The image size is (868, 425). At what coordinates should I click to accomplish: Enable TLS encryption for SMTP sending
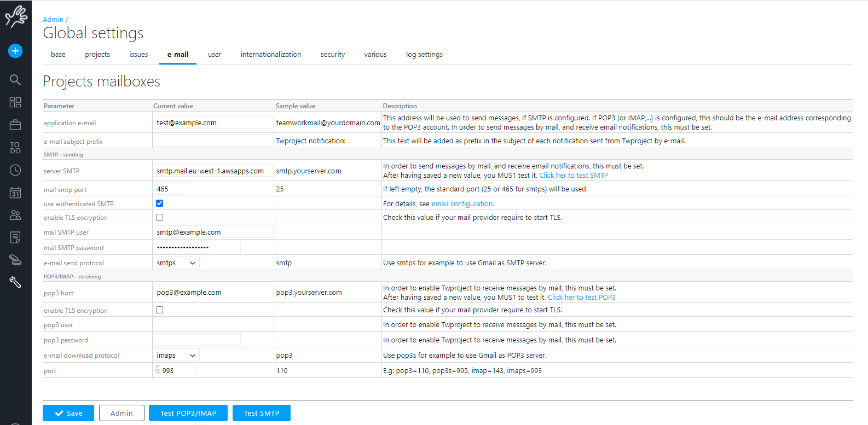[160, 218]
